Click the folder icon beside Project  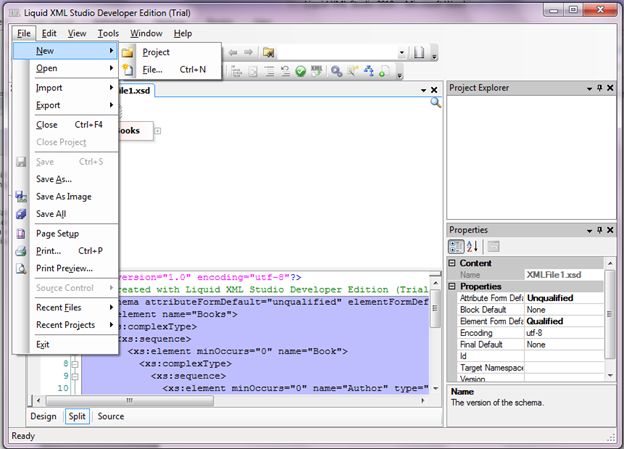point(128,52)
